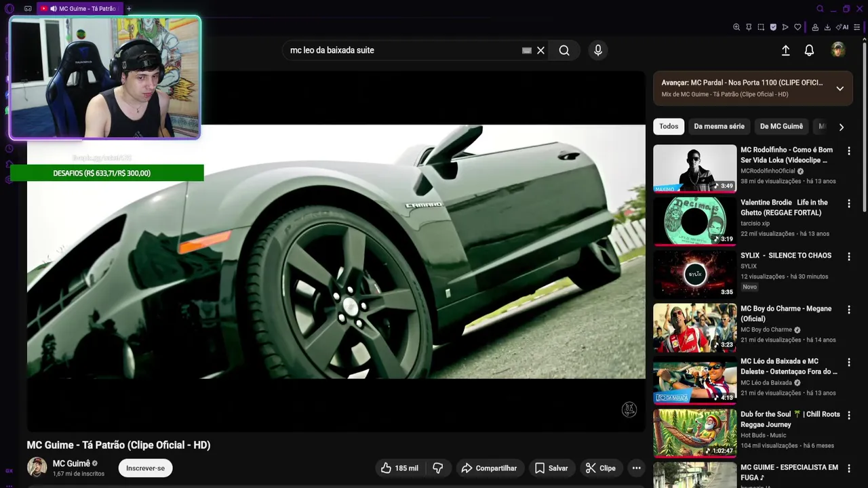Open options for MC Rodolfinho video
Screen dimensions: 868x488
(848, 150)
